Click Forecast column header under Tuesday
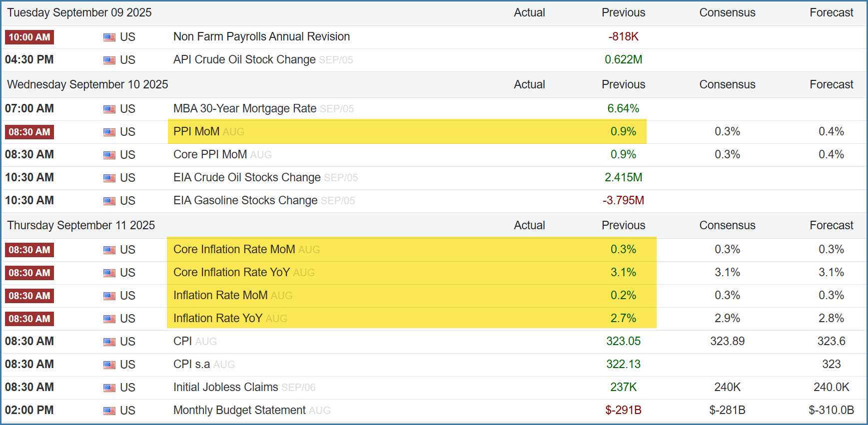This screenshot has width=868, height=425. (832, 12)
